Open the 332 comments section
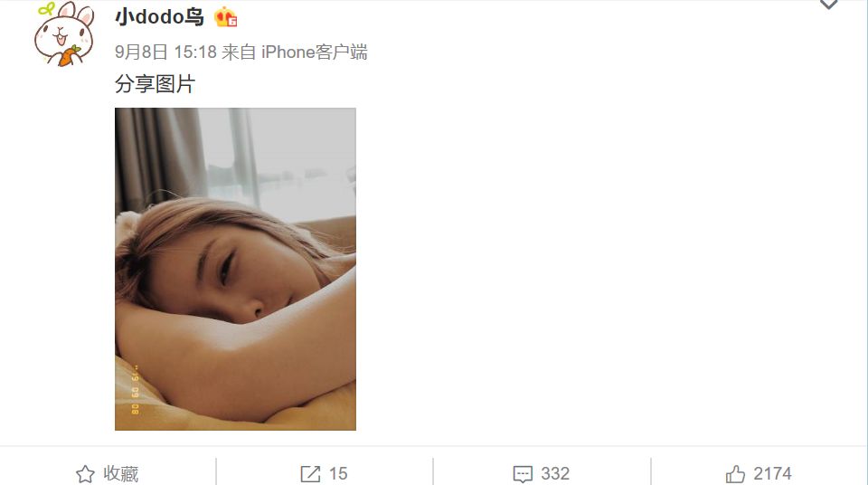Viewport: 868px width, 485px height. tap(555, 474)
